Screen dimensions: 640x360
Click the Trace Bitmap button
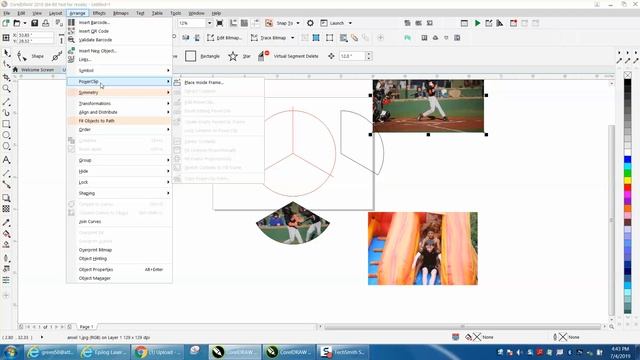(x=268, y=38)
